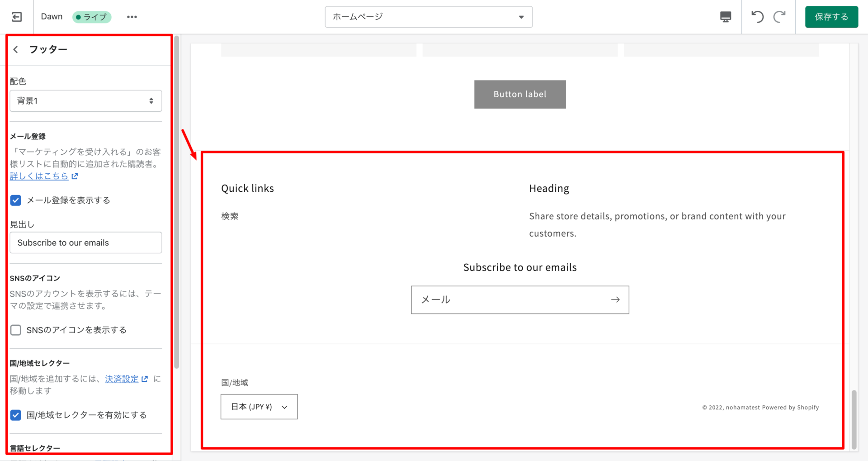Screen dimensions: 868x461
Task: Click the sidebar panel vertical scrollbar
Action: (x=177, y=204)
